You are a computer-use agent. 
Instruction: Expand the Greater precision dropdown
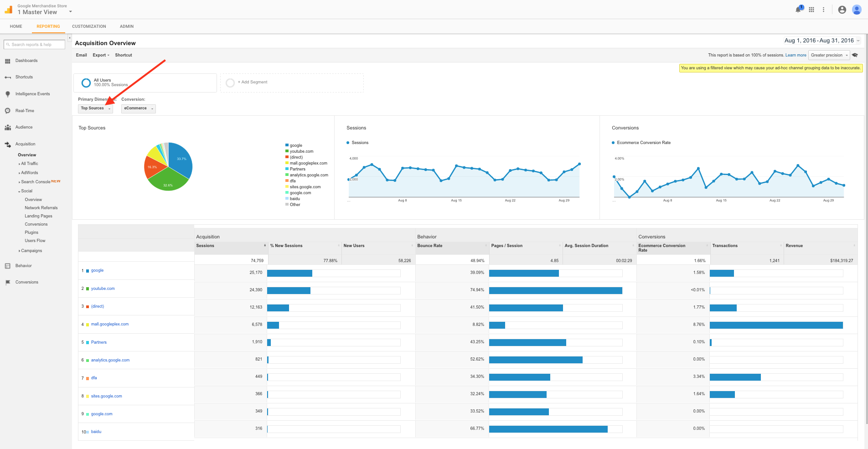[x=828, y=55]
